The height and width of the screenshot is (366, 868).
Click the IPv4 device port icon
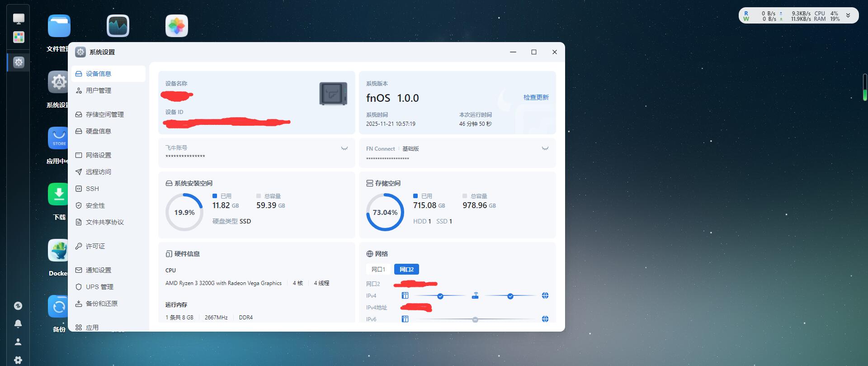coord(405,295)
